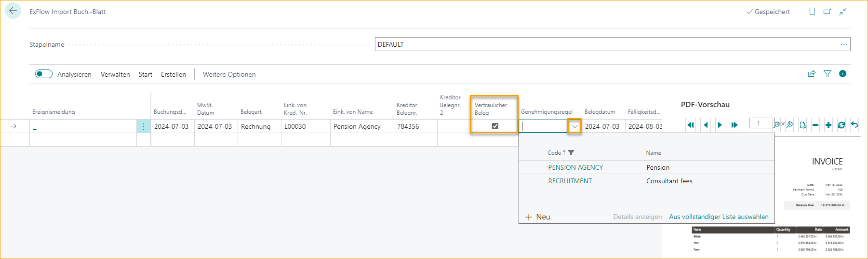Refresh the PDF preview
The image size is (868, 259).
[x=841, y=125]
